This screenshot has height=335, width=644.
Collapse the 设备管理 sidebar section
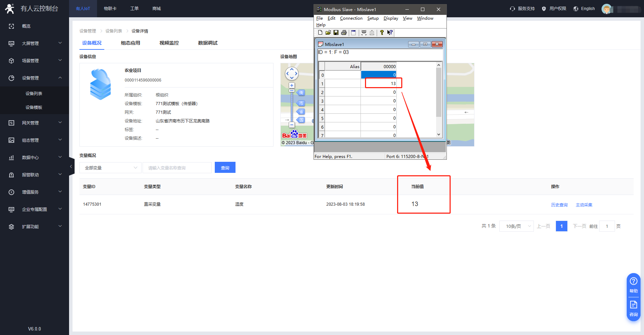pos(35,78)
